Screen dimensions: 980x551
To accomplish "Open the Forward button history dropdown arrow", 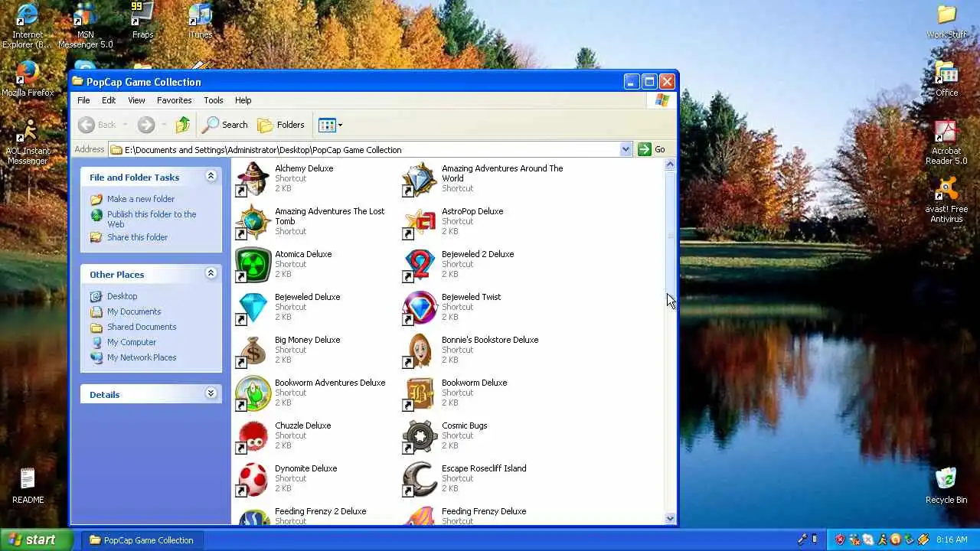I will coord(163,125).
